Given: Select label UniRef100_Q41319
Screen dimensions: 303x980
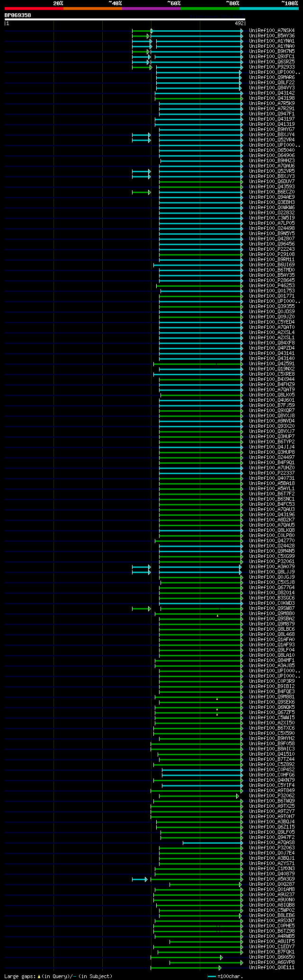Looking at the screenshot, I should click(272, 124).
